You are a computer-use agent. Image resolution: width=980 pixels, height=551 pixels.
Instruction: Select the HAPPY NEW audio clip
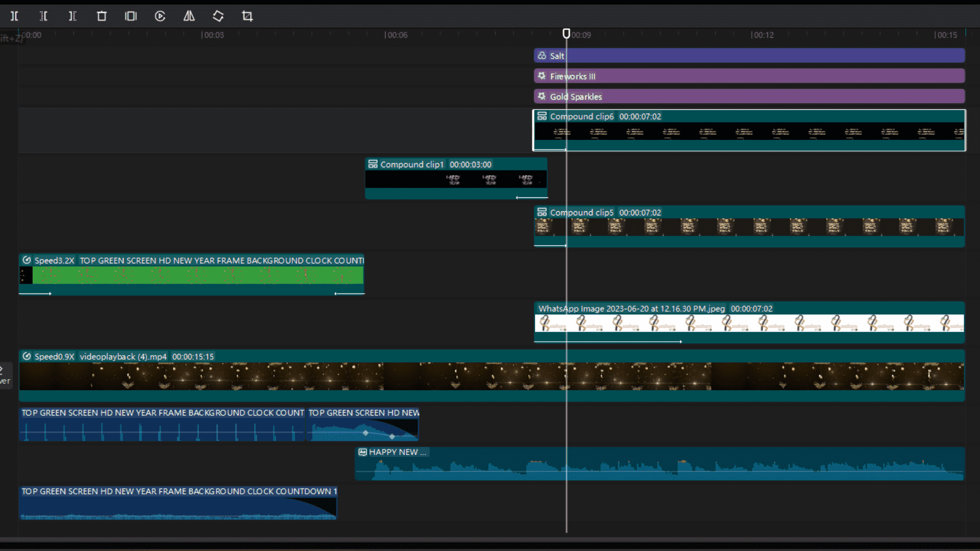pos(659,464)
